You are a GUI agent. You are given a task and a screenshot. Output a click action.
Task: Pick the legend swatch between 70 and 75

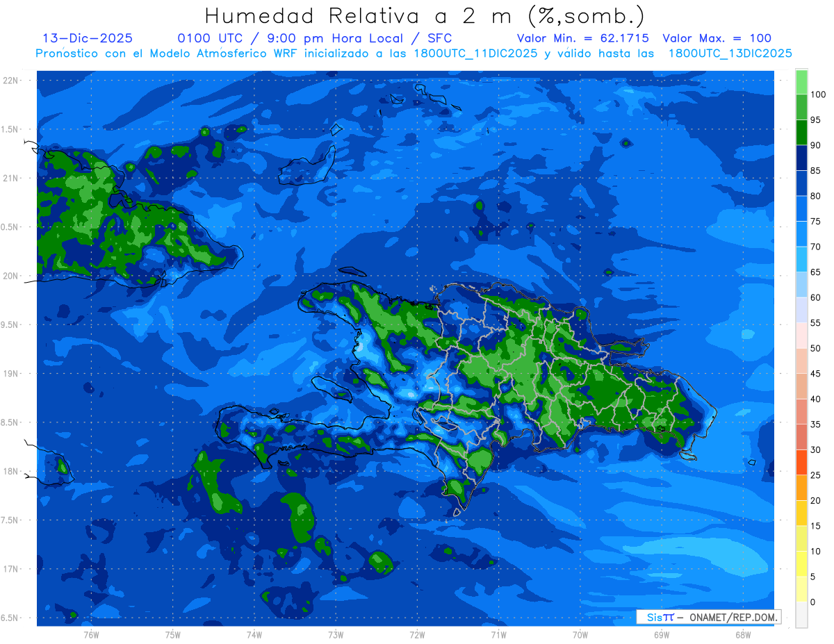(801, 234)
